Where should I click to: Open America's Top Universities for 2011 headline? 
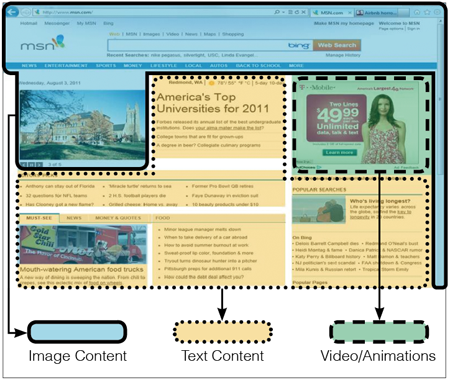(213, 103)
